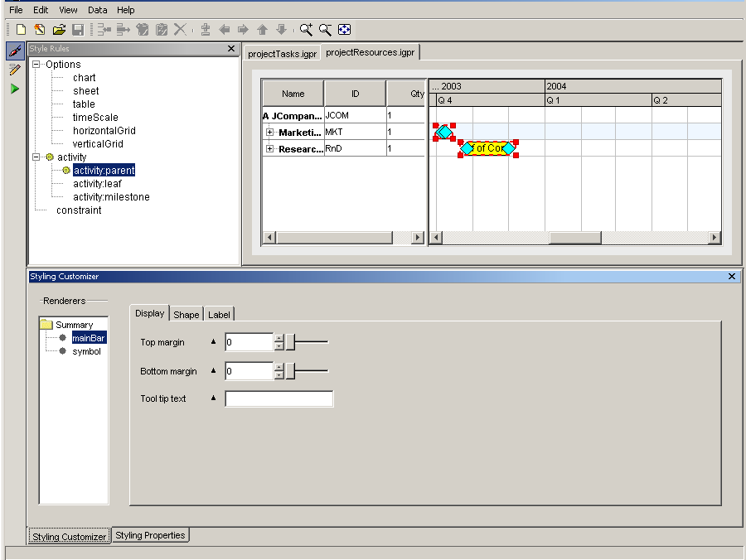This screenshot has width=746, height=560.
Task: Click the Top margin slider handle
Action: point(290,342)
